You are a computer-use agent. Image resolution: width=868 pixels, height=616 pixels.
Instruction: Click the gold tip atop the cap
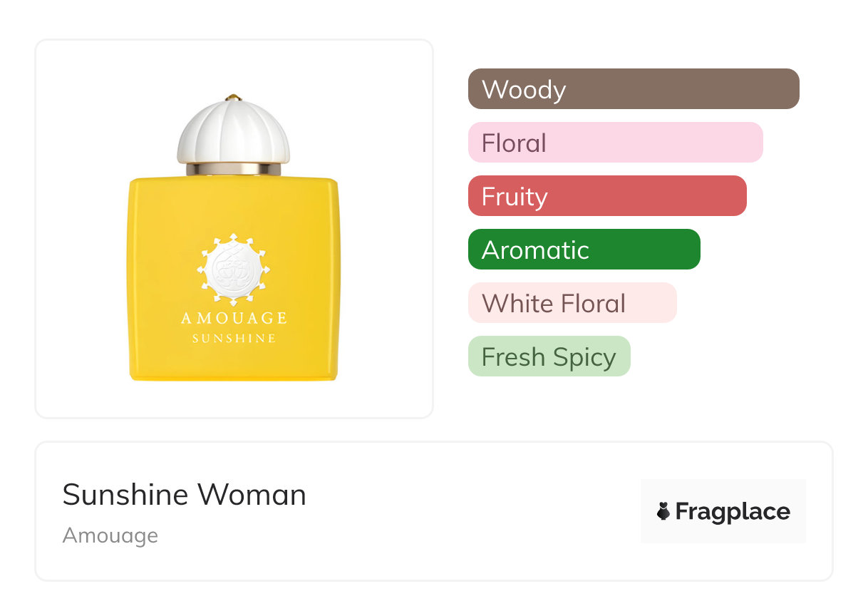coord(233,97)
